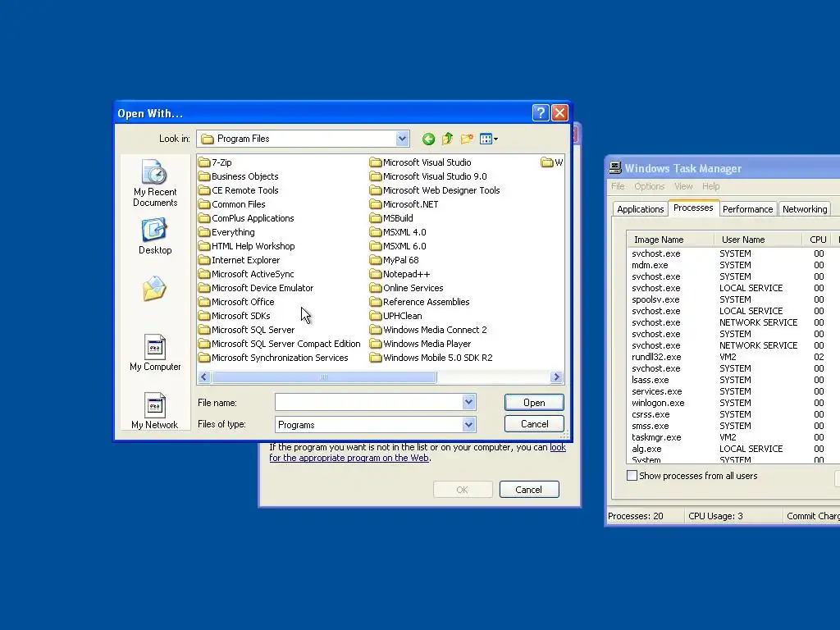840x630 pixels.
Task: Click the Open button
Action: [534, 403]
